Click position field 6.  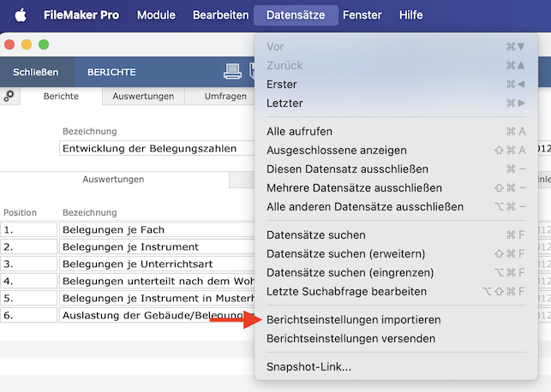tap(28, 316)
